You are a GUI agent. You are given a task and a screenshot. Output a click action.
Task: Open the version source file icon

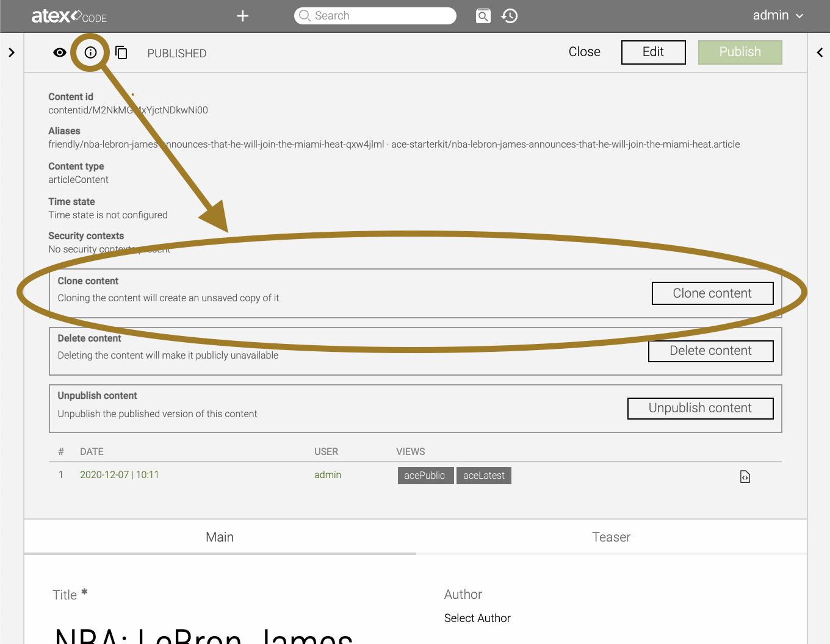[745, 476]
